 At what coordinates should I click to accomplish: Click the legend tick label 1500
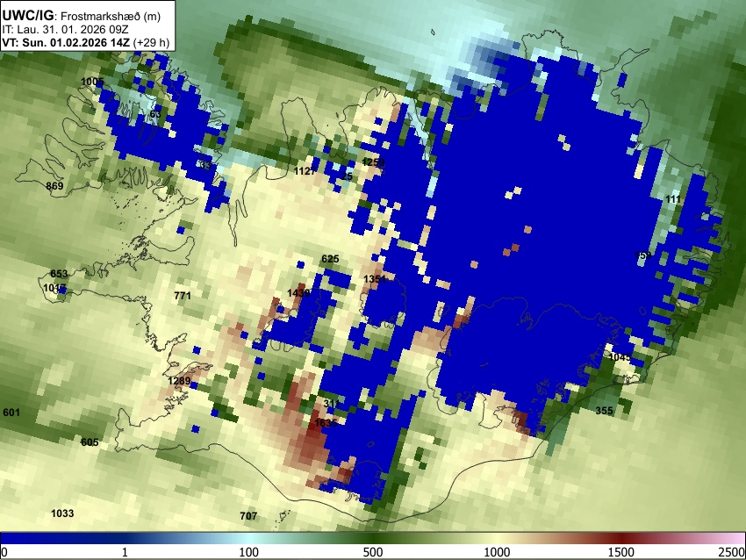(x=621, y=552)
